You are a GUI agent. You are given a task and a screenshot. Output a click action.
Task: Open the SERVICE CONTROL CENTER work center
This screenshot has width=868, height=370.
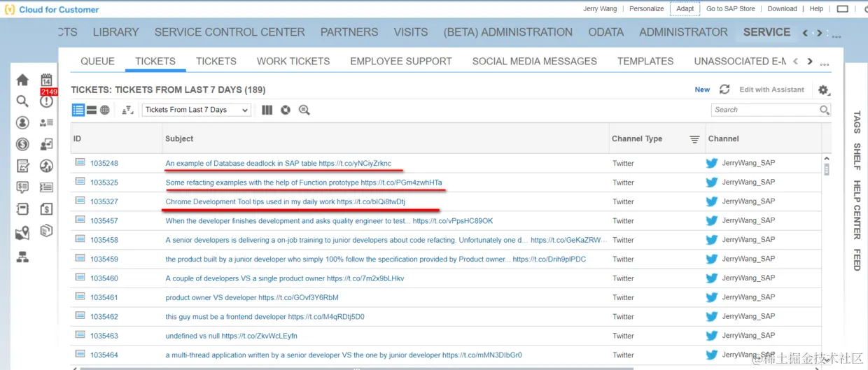pyautogui.click(x=230, y=32)
